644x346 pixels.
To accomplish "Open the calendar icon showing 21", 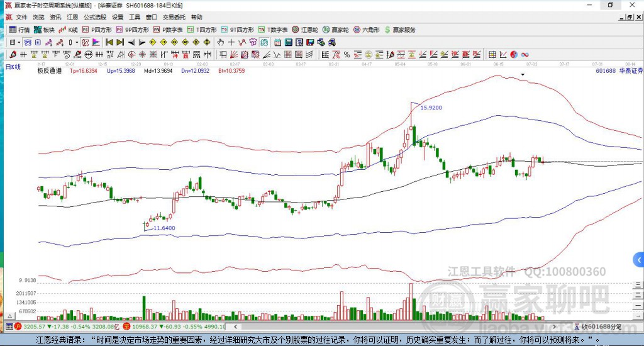I will 277,42.
